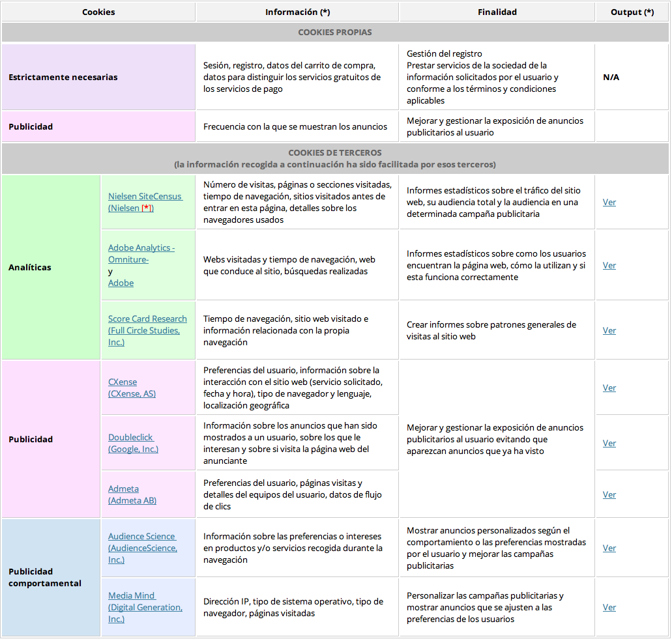Click 'Webs visitadas y tiempo de navegación' text
This screenshot has height=639, width=672.
[x=289, y=265]
